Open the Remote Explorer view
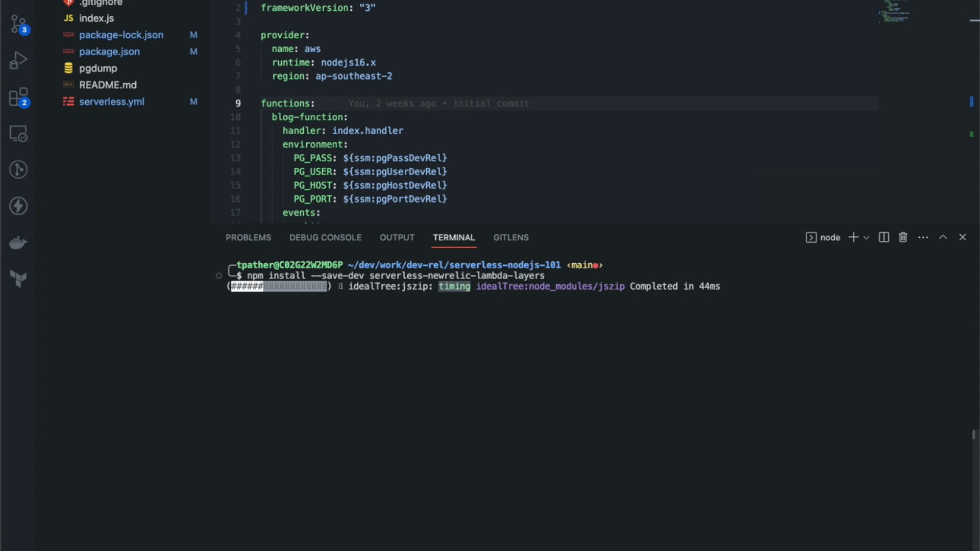Viewport: 980px width, 551px height. pos(18,134)
